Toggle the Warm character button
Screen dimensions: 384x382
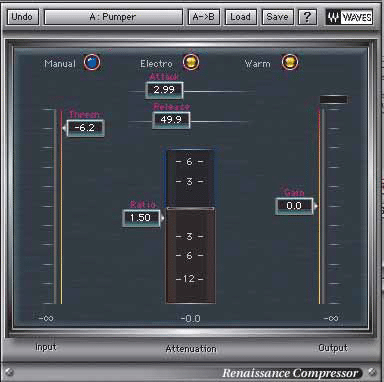(290, 62)
